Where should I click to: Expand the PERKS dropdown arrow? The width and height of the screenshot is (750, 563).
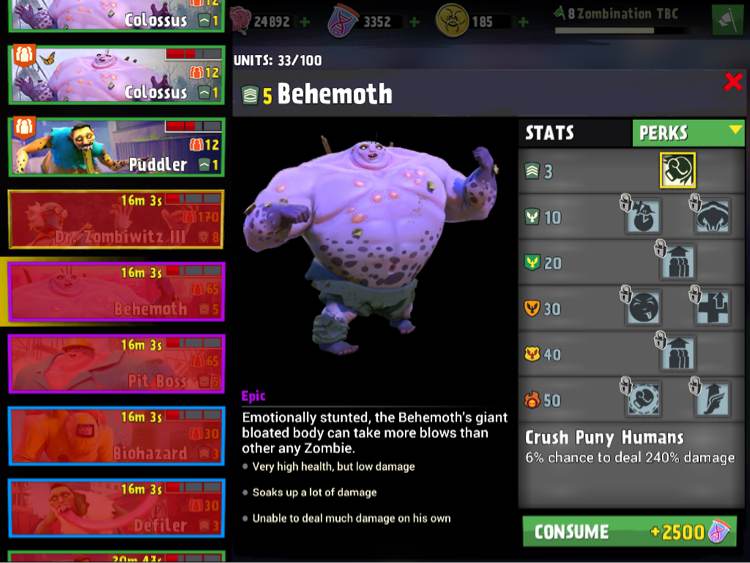(x=735, y=129)
